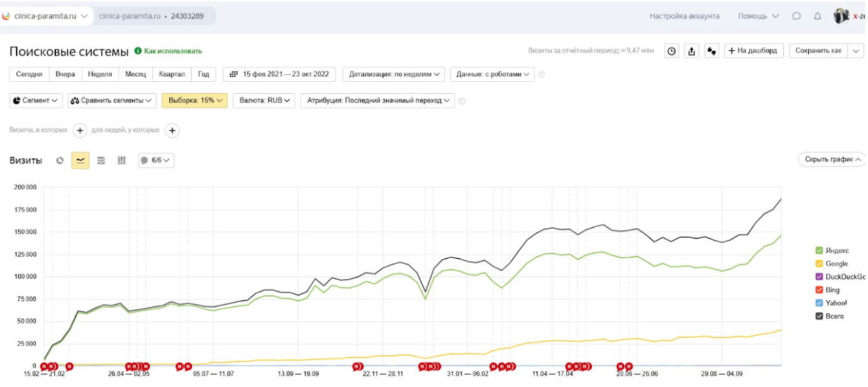
Task: Switch to stacked area chart view
Action: click(x=101, y=160)
